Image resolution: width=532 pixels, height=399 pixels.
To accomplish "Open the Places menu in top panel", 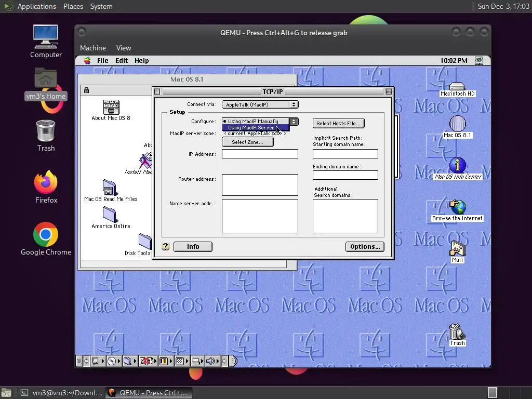I will [x=73, y=6].
